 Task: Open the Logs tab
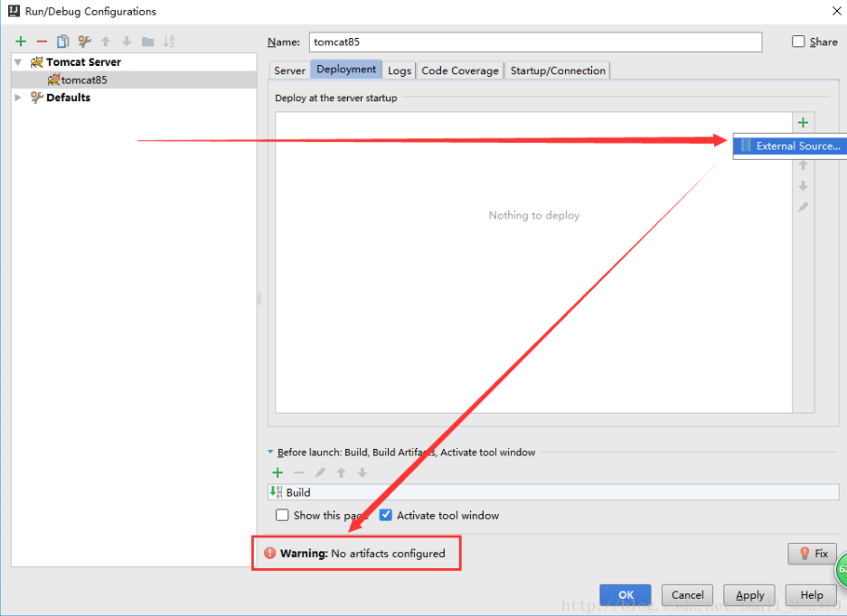[400, 70]
